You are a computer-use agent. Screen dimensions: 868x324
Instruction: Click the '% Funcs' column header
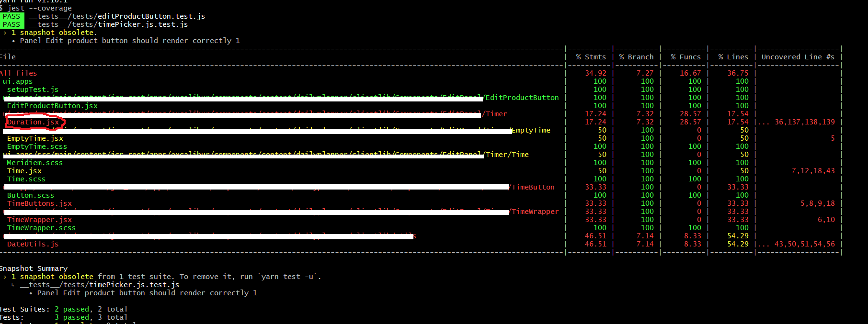685,57
